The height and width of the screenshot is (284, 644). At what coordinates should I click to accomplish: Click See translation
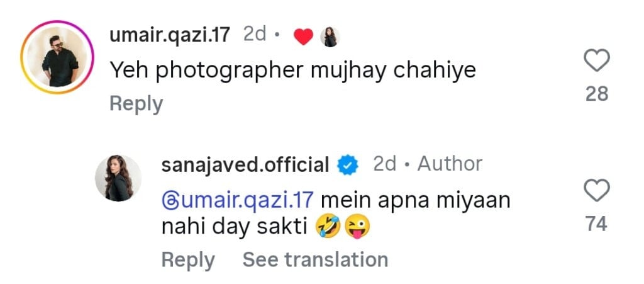click(315, 259)
